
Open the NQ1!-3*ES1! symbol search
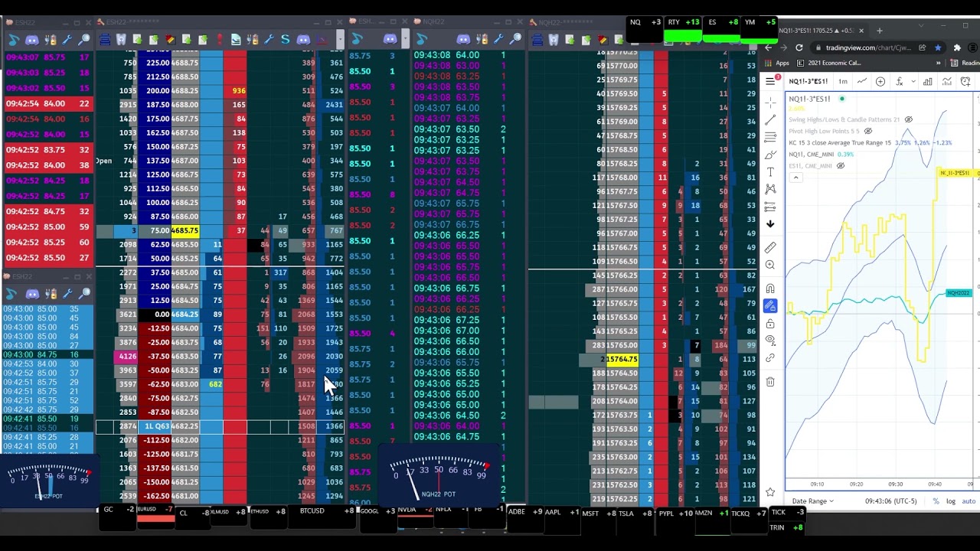(x=808, y=81)
